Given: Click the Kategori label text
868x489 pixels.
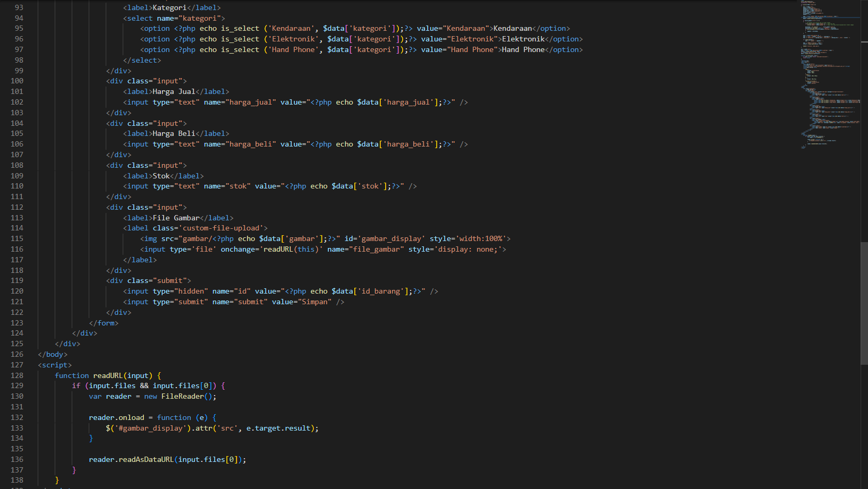Looking at the screenshot, I should (x=168, y=7).
